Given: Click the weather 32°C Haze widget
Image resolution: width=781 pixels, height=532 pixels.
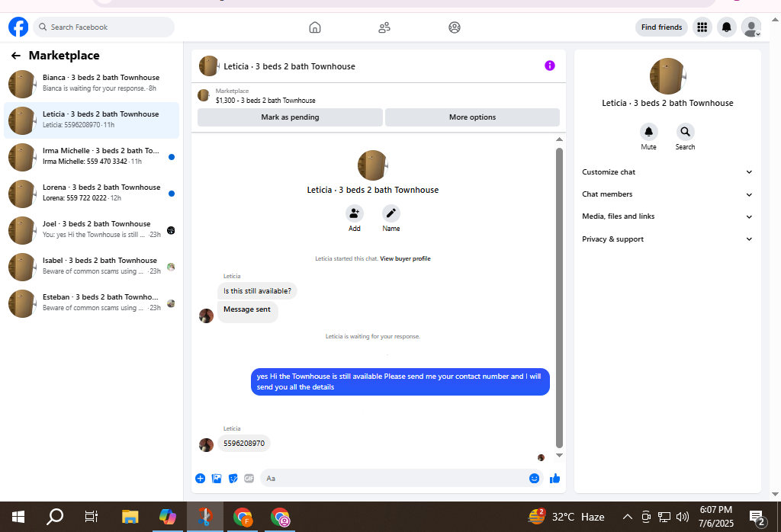Looking at the screenshot, I should pos(567,517).
